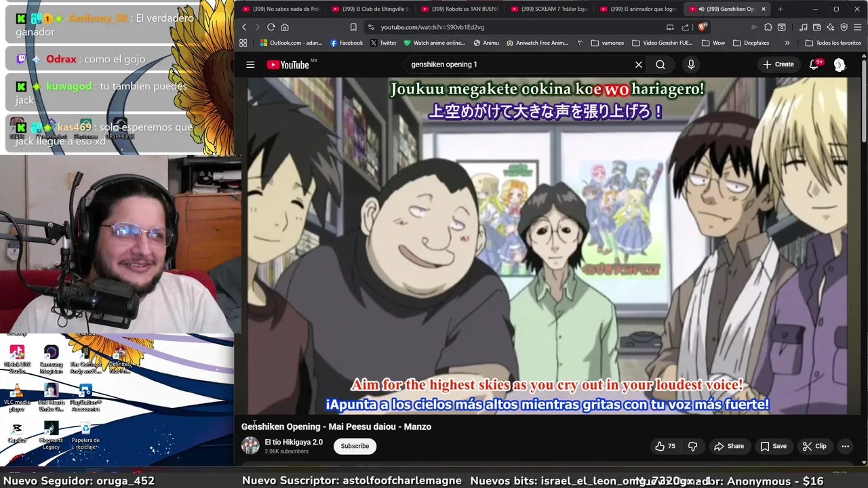
Task: Select Samsung Magician desktop shortcut
Action: click(51, 359)
